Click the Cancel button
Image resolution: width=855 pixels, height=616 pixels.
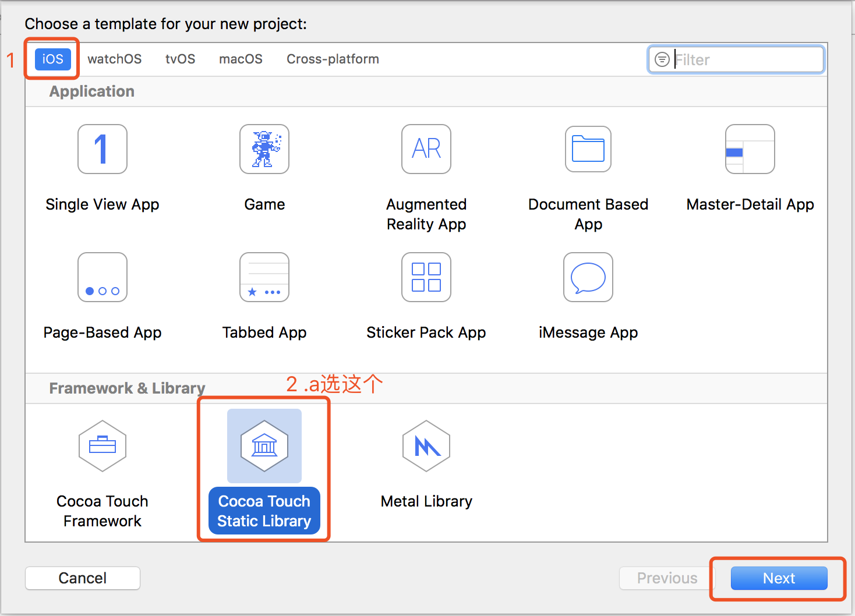83,578
